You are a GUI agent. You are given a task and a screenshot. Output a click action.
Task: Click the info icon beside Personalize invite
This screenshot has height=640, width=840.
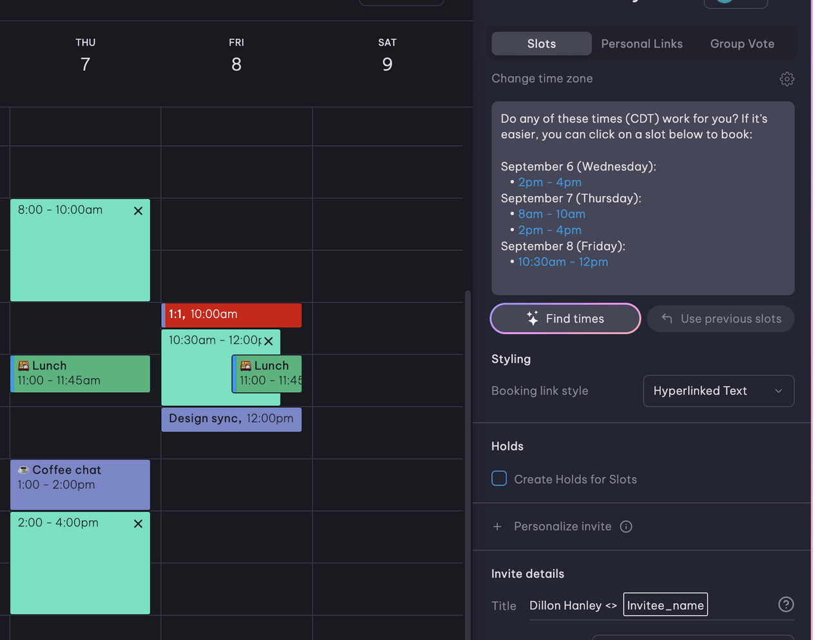[626, 526]
